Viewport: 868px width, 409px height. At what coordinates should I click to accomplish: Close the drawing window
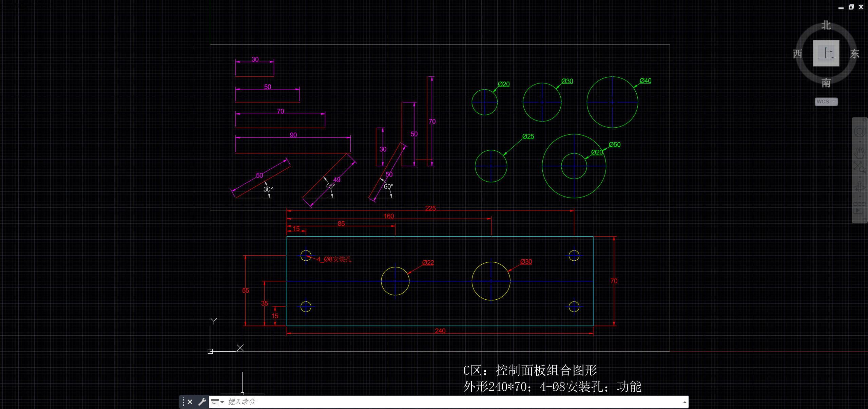click(861, 7)
